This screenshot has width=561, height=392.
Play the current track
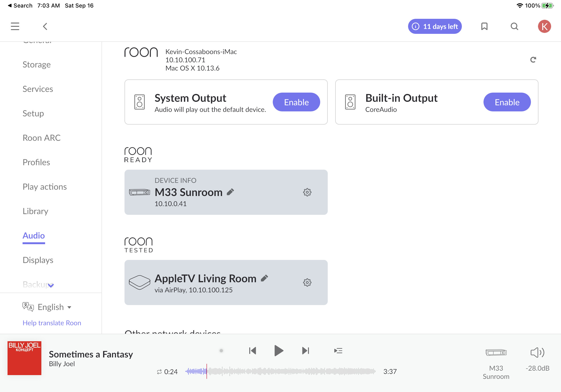click(x=279, y=351)
